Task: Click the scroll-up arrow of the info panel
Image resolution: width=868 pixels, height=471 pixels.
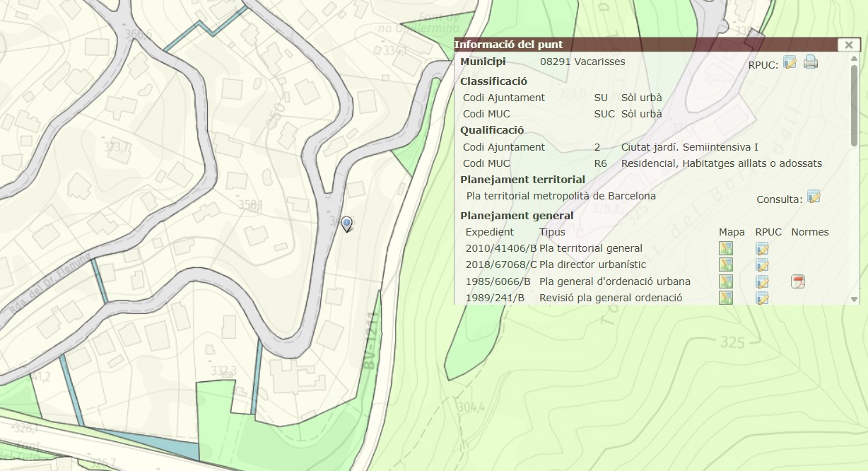Action: point(855,57)
